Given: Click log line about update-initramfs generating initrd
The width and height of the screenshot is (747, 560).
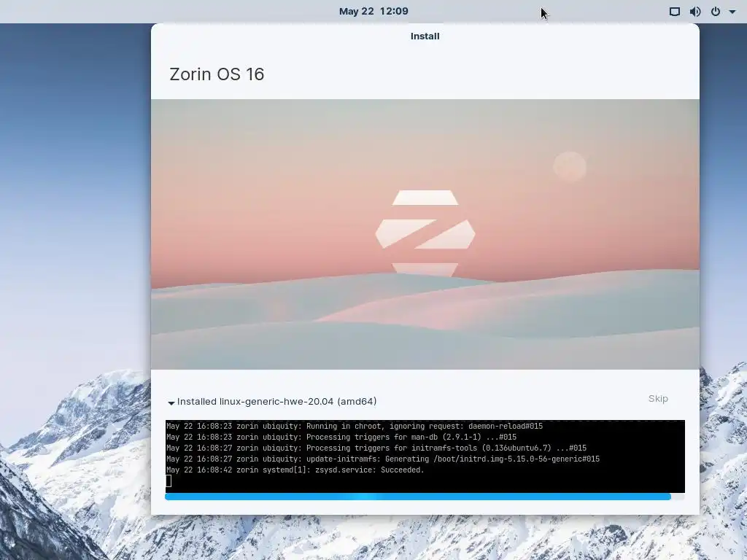Looking at the screenshot, I should pos(382,459).
